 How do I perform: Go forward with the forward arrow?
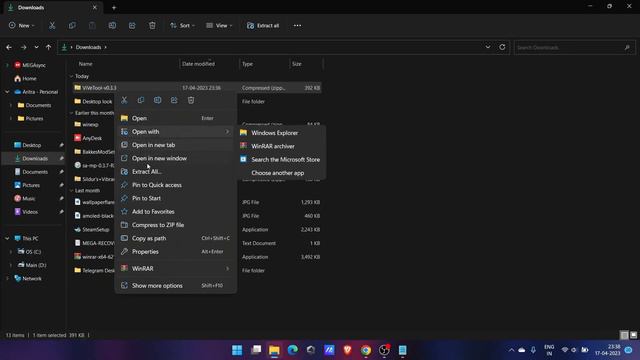click(x=24, y=47)
